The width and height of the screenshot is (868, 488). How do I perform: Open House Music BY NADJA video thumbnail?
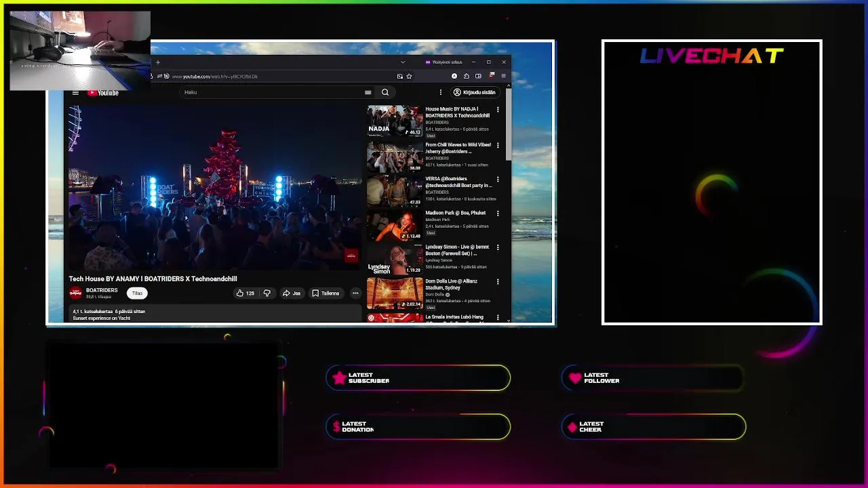click(395, 121)
